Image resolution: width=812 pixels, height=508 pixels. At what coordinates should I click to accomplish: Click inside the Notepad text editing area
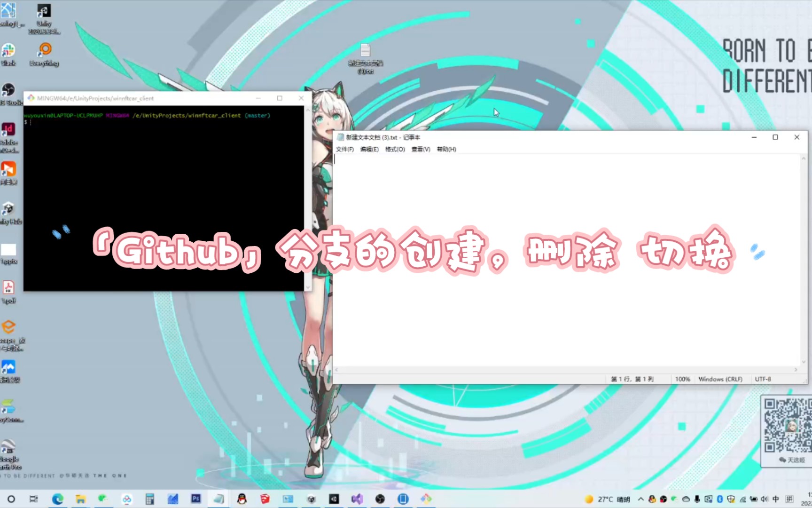click(566, 260)
